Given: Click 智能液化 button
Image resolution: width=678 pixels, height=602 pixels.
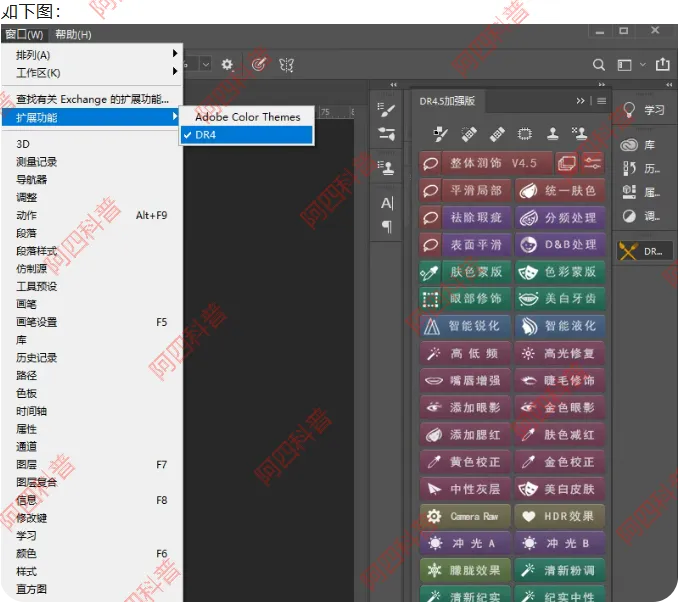Looking at the screenshot, I should tap(560, 326).
